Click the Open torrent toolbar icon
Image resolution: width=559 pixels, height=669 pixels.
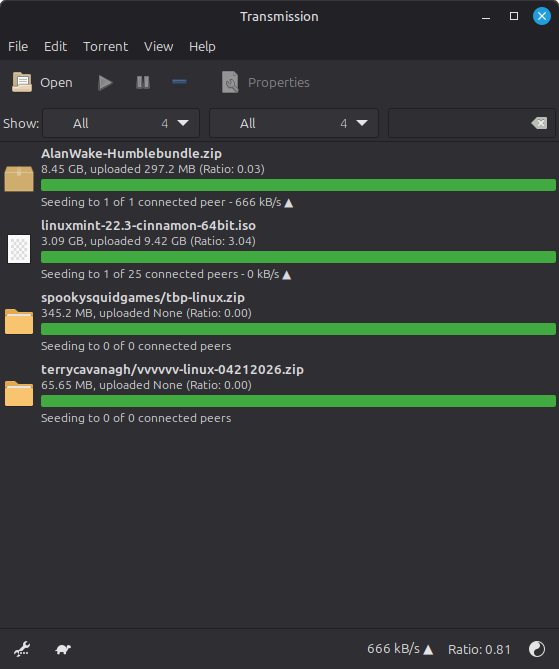22,82
